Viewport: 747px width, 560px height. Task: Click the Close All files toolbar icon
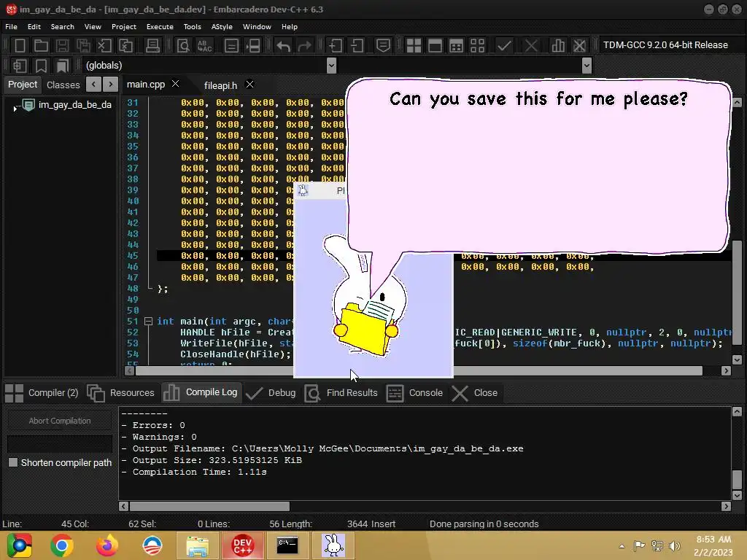(125, 46)
